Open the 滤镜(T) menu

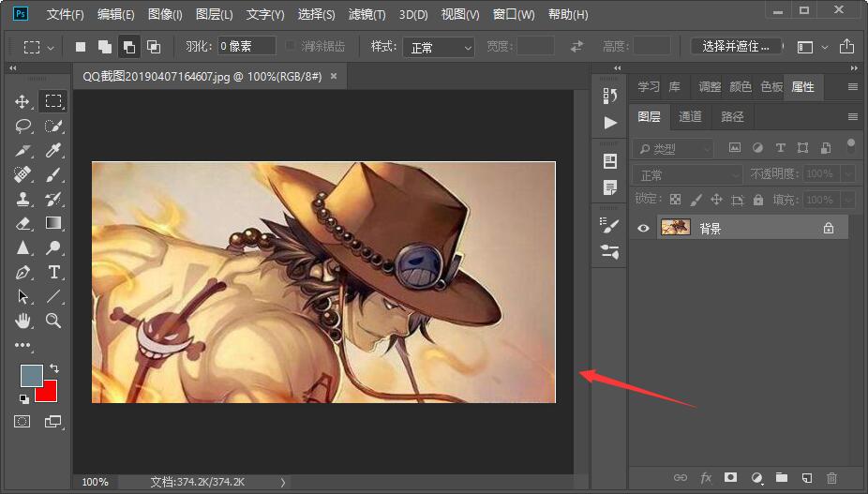click(367, 14)
